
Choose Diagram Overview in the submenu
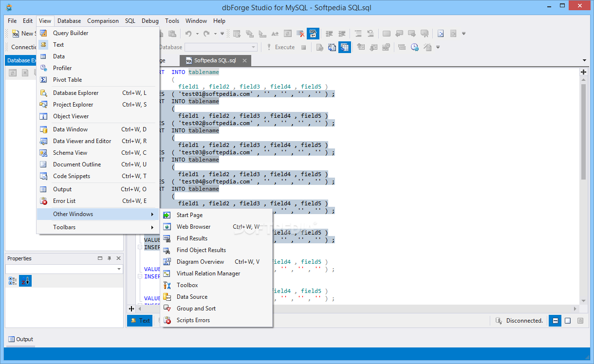(x=216, y=262)
